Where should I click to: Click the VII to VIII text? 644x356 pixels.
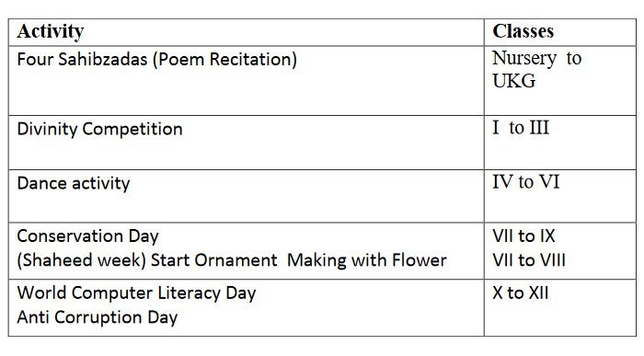tap(529, 260)
